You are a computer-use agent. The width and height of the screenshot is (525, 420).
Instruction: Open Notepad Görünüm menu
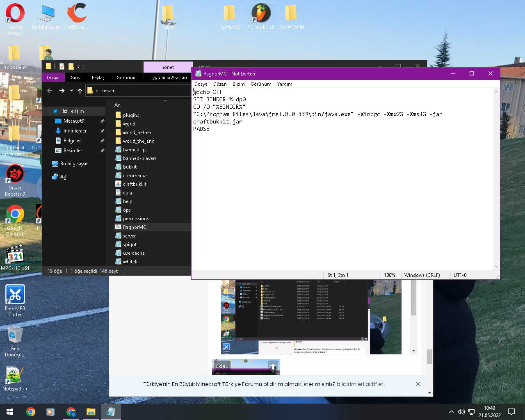click(x=261, y=84)
